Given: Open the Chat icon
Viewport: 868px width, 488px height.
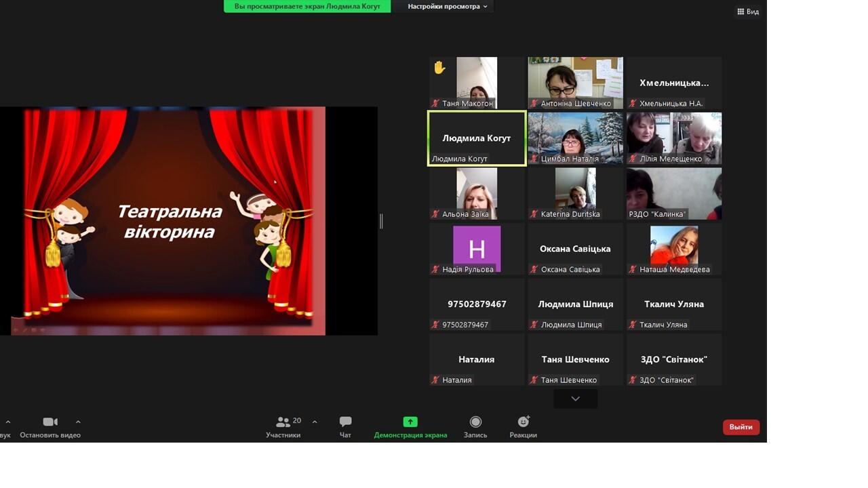Looking at the screenshot, I should (345, 422).
